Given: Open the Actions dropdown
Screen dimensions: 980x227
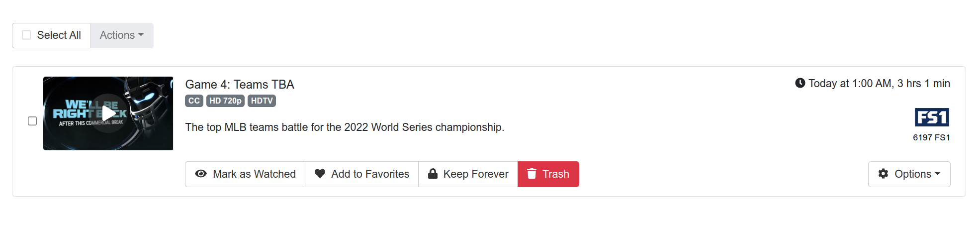Looking at the screenshot, I should (x=122, y=35).
